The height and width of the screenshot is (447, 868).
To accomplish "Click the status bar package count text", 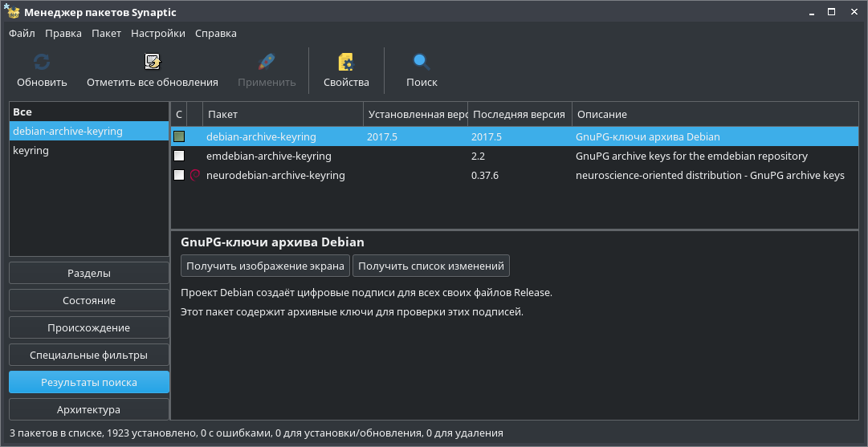I will point(256,433).
